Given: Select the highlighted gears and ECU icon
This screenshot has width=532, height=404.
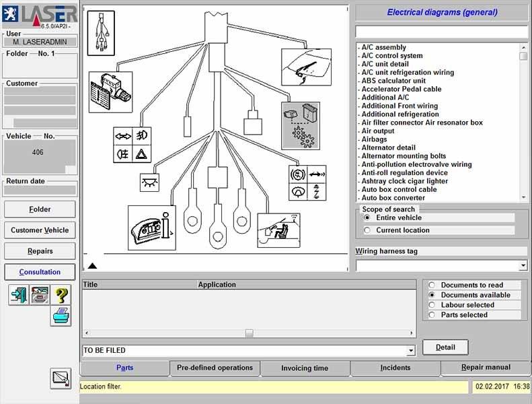Looking at the screenshot, I should point(300,126).
